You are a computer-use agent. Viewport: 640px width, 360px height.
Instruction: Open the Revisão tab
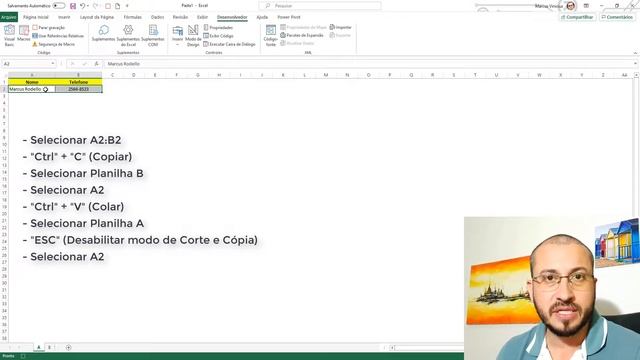[x=180, y=17]
